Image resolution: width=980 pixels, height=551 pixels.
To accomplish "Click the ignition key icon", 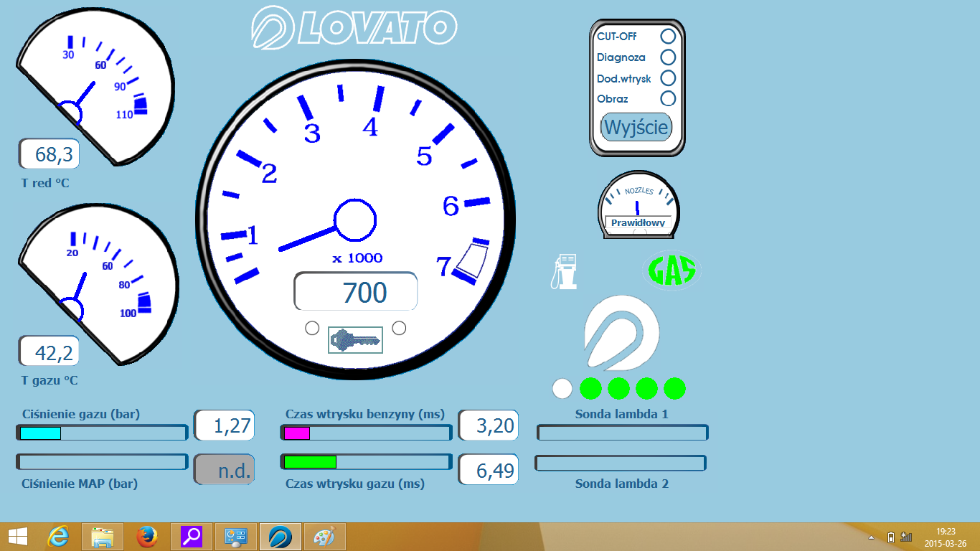I will pyautogui.click(x=356, y=339).
